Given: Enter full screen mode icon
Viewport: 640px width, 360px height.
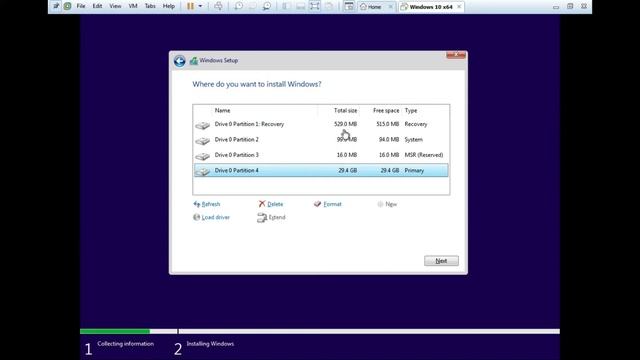Looking at the screenshot, I should (x=314, y=6).
